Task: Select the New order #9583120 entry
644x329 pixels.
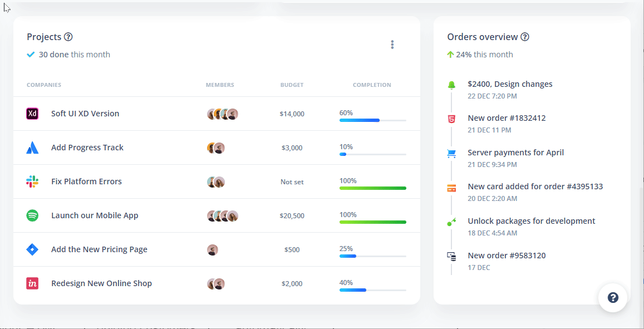Action: coord(507,256)
